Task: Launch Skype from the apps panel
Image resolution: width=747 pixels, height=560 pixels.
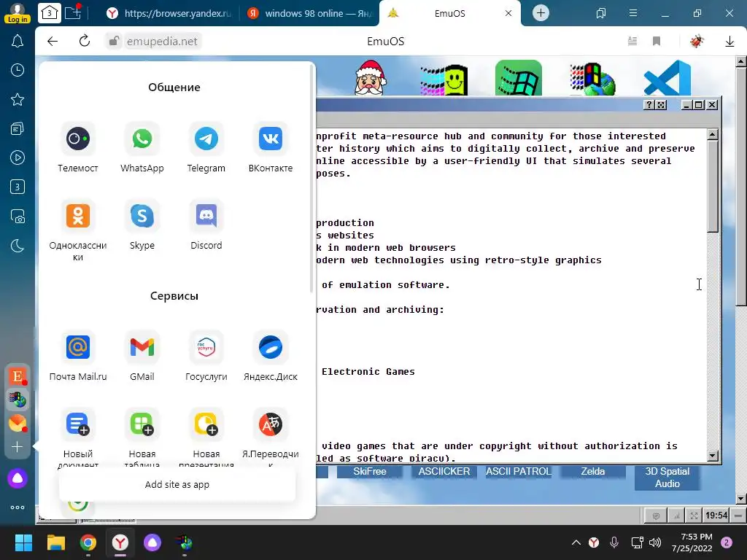Action: [142, 216]
